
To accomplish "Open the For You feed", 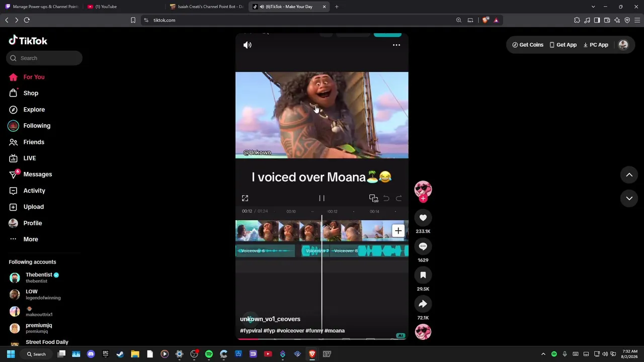I will (34, 77).
